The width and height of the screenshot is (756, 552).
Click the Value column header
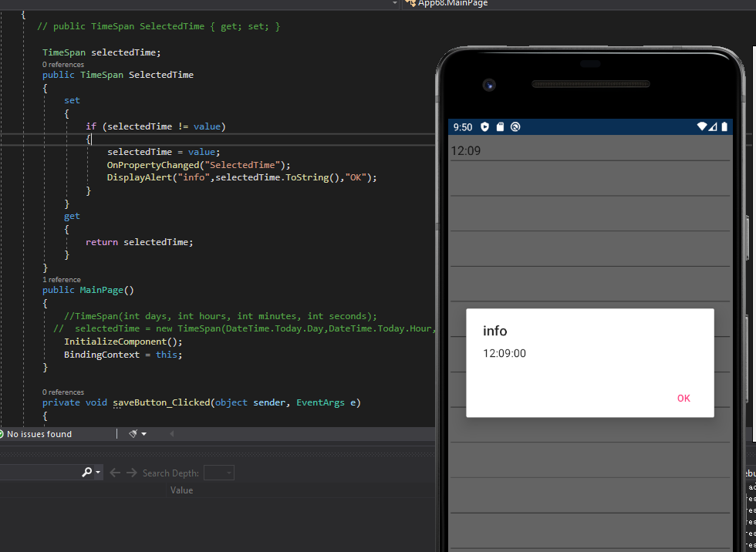tap(181, 490)
